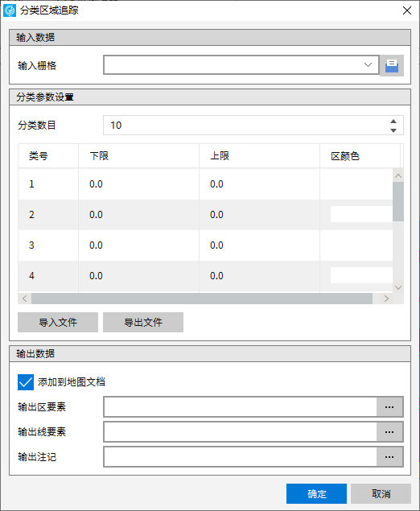Decrease 分类数目 with the down arrow

click(393, 130)
